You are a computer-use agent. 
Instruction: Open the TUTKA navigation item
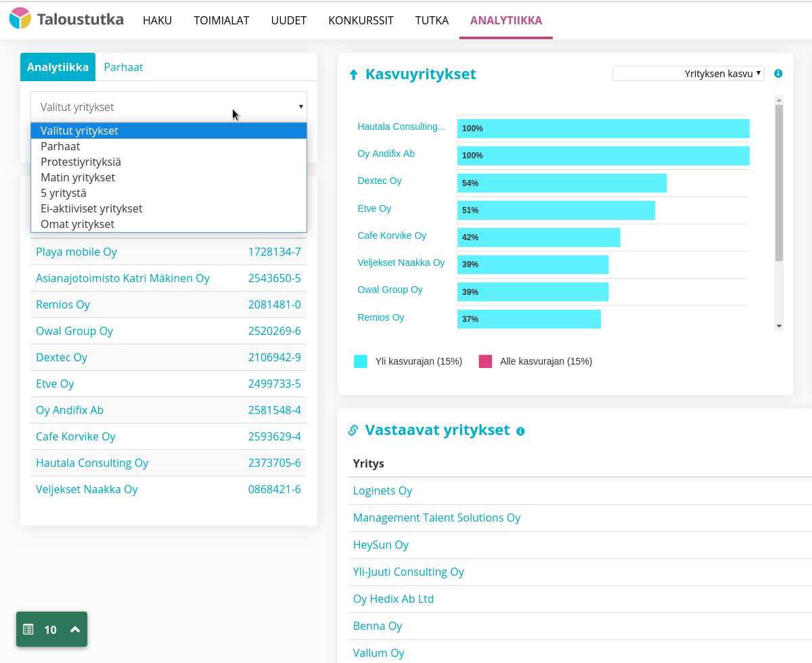click(x=432, y=20)
